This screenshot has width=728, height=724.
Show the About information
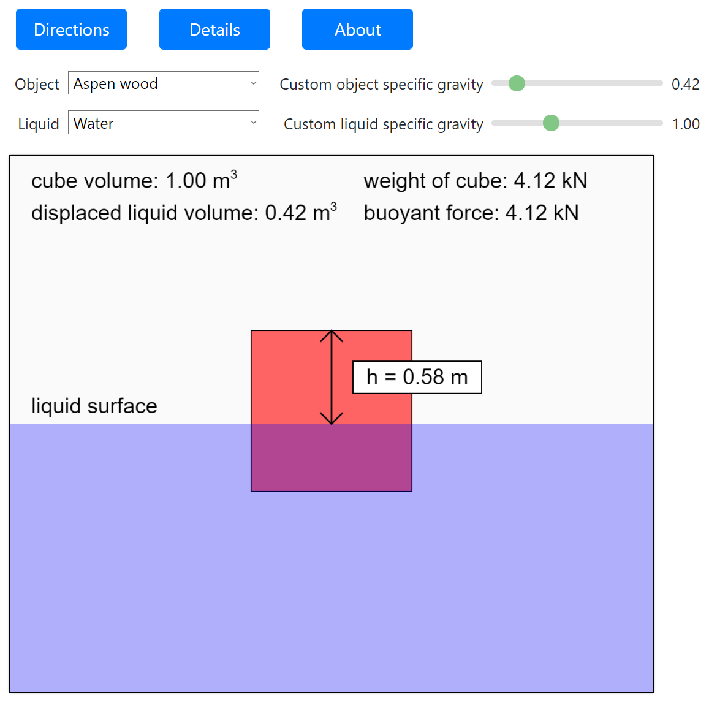point(357,29)
